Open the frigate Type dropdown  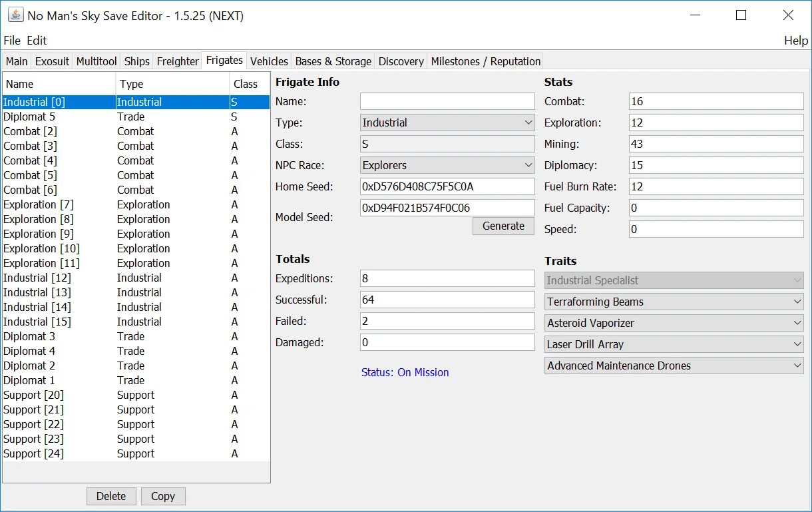pyautogui.click(x=447, y=123)
